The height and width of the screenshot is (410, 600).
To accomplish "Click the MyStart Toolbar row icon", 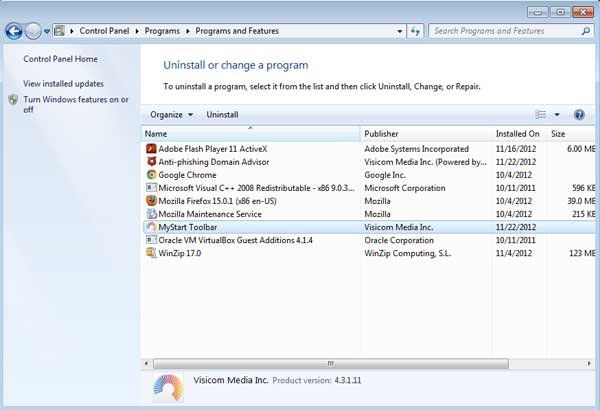I will point(152,227).
